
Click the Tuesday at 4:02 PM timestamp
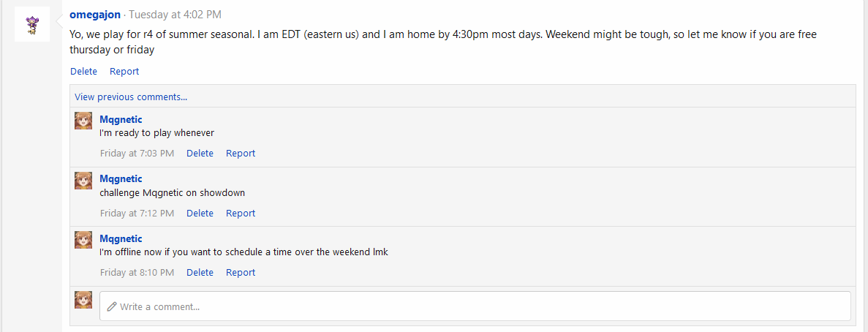pyautogui.click(x=175, y=15)
